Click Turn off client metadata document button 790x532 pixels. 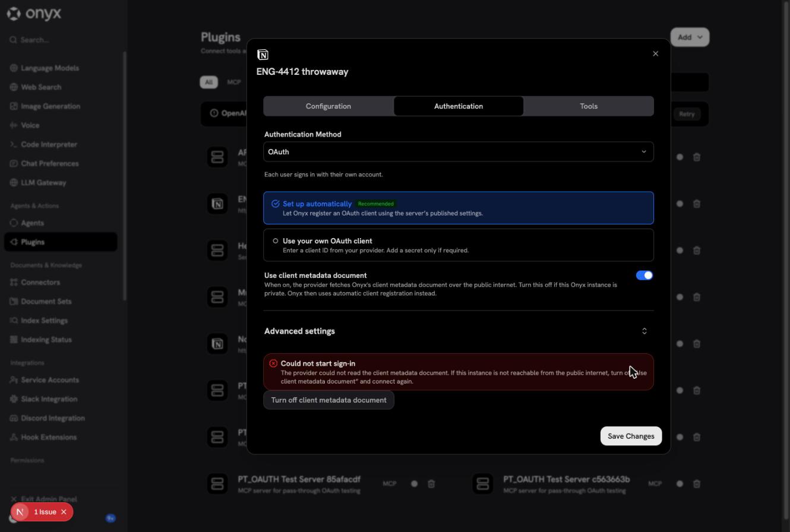click(x=328, y=400)
